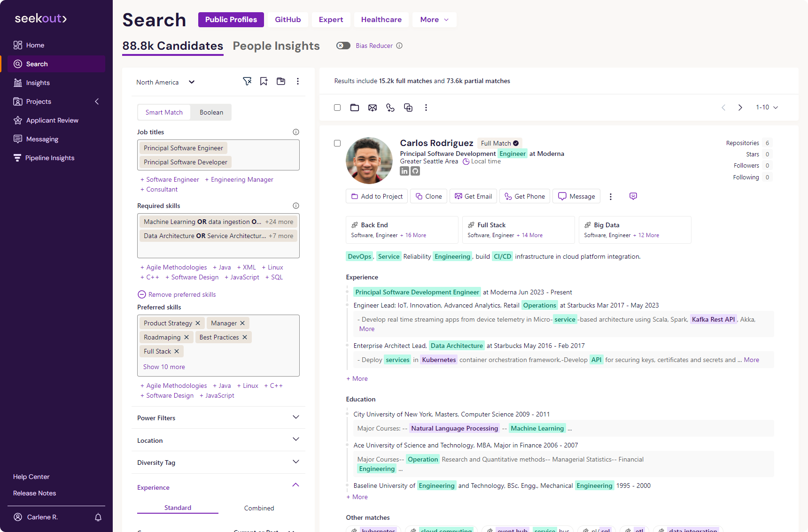This screenshot has height=532, width=808.
Task: Switch to the GitHub search tab
Action: coord(287,20)
